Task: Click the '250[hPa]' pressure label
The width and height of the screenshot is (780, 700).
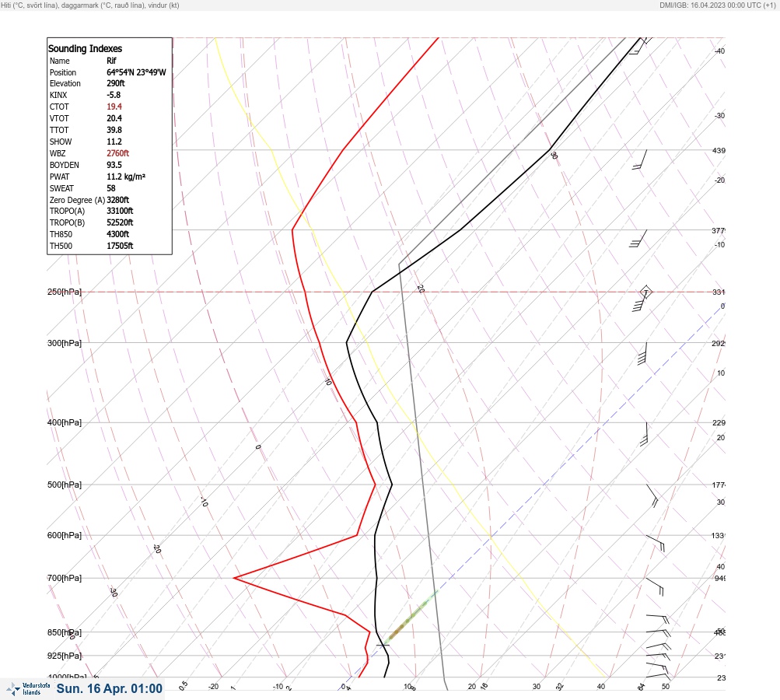Action: 65,292
